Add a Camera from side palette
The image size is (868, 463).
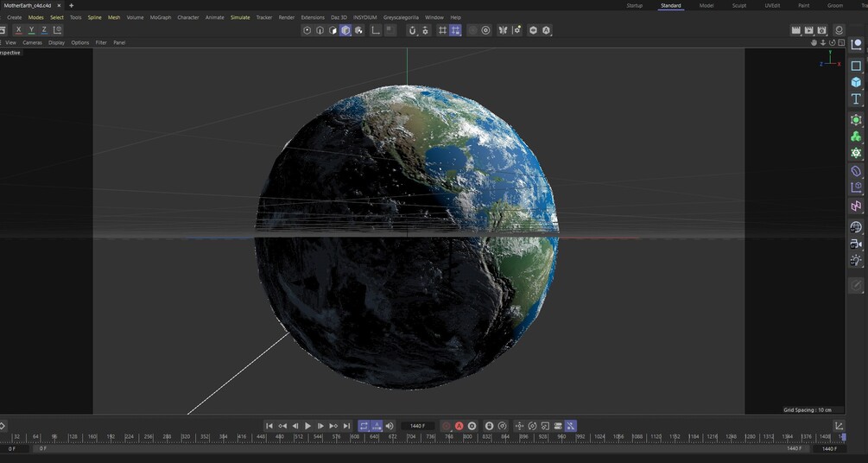point(856,244)
